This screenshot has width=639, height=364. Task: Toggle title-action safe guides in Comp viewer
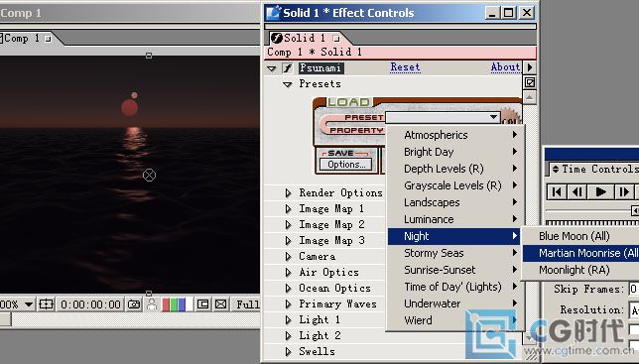click(x=46, y=304)
